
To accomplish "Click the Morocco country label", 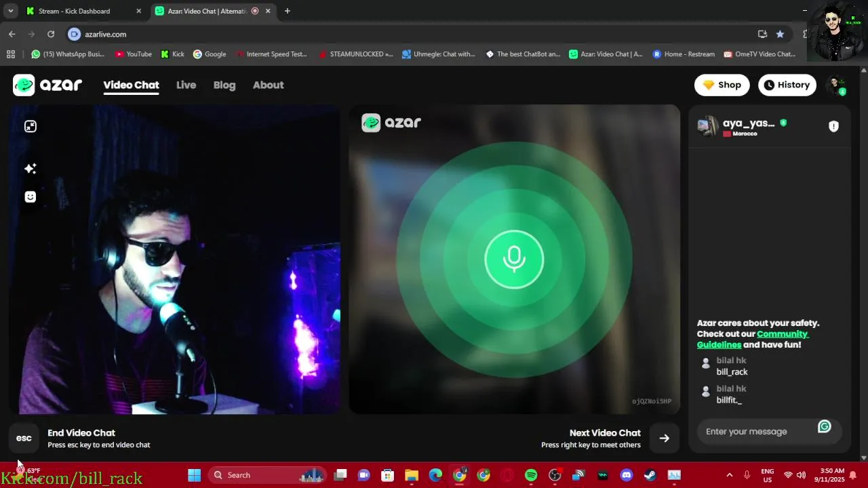I will pos(745,134).
